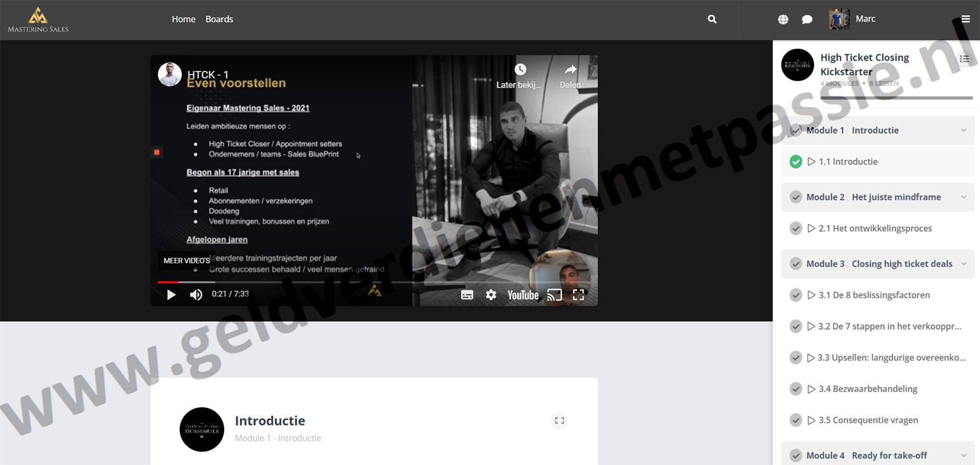The width and height of the screenshot is (980, 465).
Task: Go to Home in navigation bar
Action: tap(184, 19)
